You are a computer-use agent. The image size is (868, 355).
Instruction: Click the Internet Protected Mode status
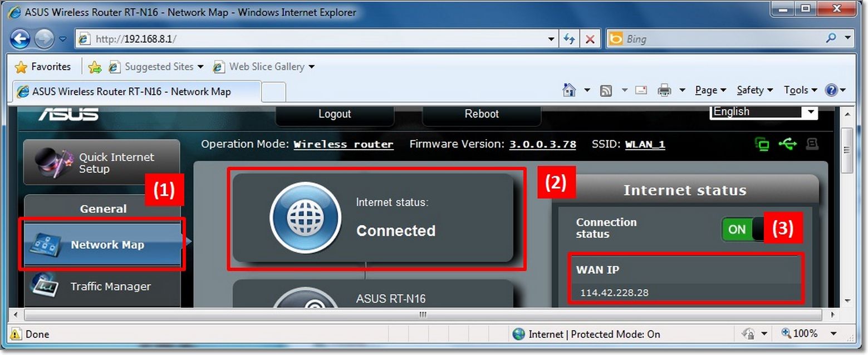coord(586,334)
